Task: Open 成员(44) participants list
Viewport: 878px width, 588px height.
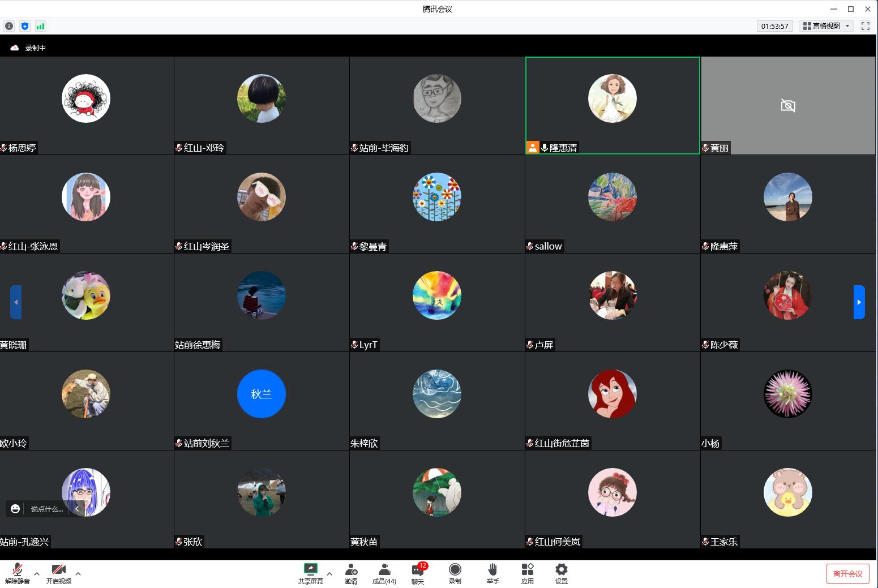Action: tap(384, 573)
